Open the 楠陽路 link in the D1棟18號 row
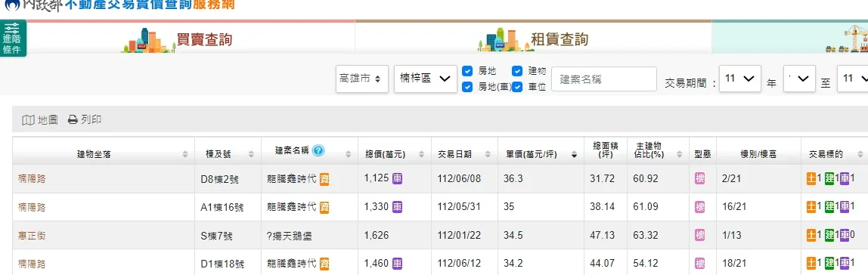The image size is (868, 275). pos(32,264)
